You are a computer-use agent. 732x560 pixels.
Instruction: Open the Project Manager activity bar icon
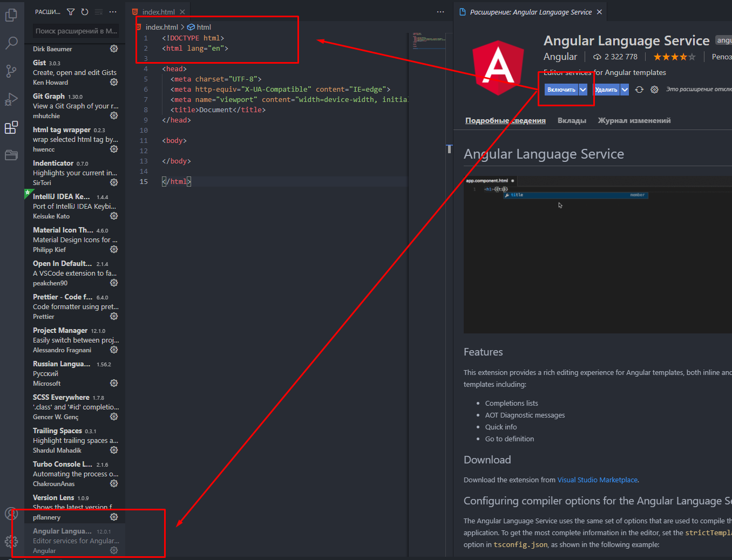tap(11, 155)
